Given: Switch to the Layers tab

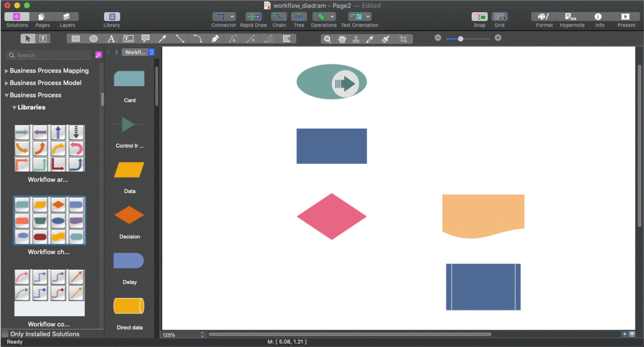Looking at the screenshot, I should tap(67, 17).
